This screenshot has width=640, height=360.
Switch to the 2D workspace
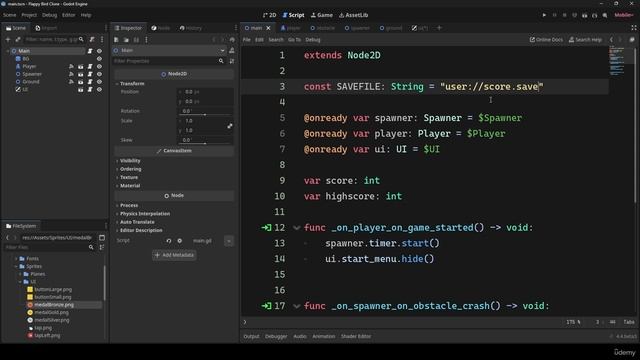point(269,15)
